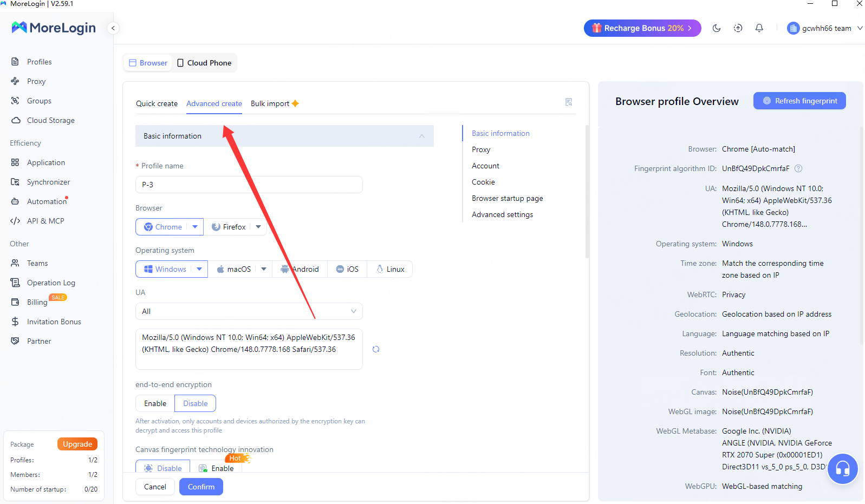The height and width of the screenshot is (504, 865).
Task: Select macOS operating system
Action: (x=233, y=269)
